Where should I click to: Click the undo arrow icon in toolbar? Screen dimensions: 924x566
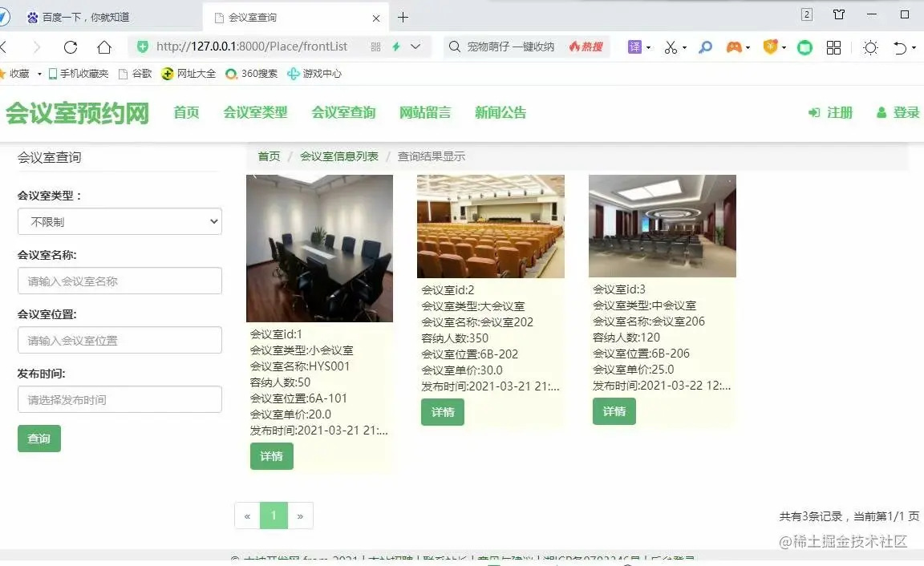pos(900,48)
